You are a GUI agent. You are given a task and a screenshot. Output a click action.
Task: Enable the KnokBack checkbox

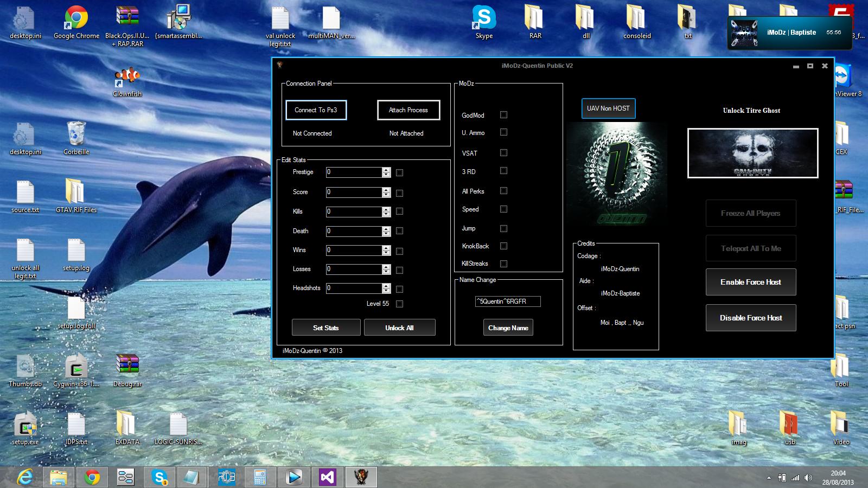[x=503, y=246]
